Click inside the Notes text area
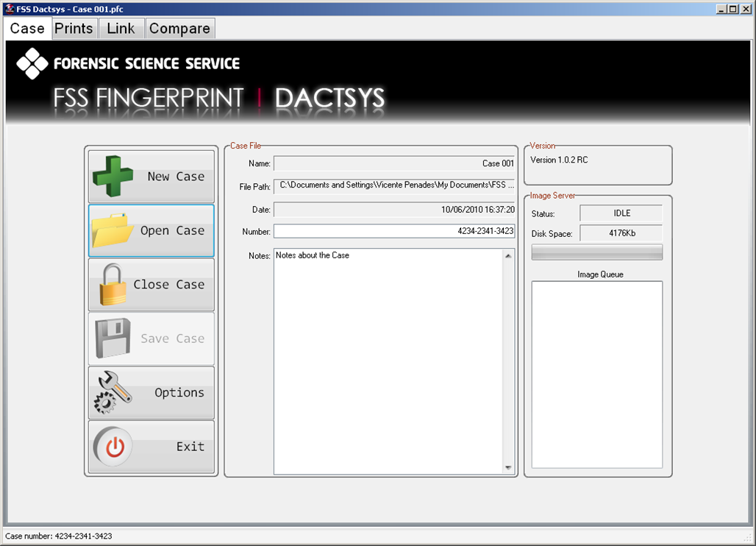The height and width of the screenshot is (546, 756). tap(388, 361)
